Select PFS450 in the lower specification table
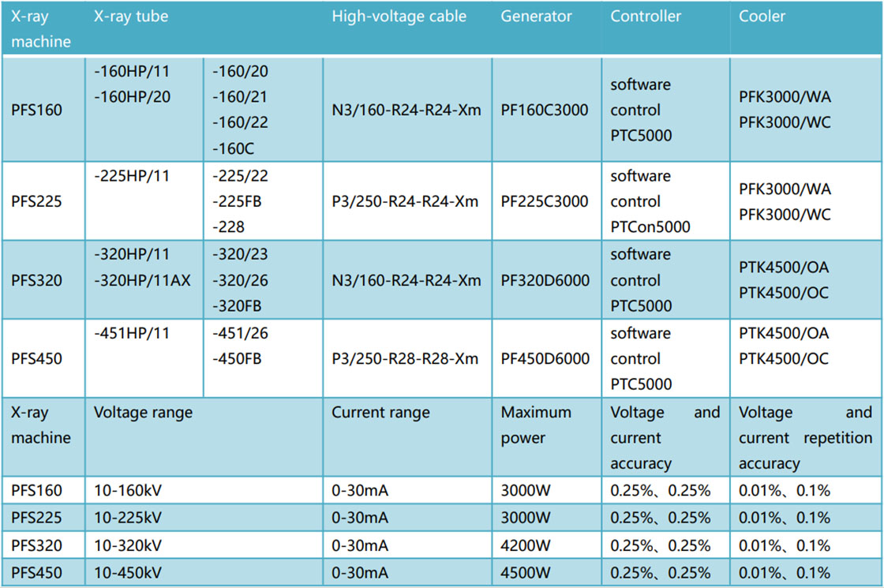Image resolution: width=884 pixels, height=588 pixels. [36, 573]
